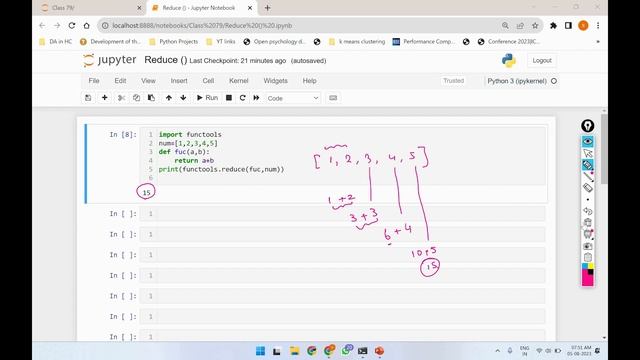Select the eraser tool in pen toolbar
Screen dimensions: 640x360
coord(587,188)
